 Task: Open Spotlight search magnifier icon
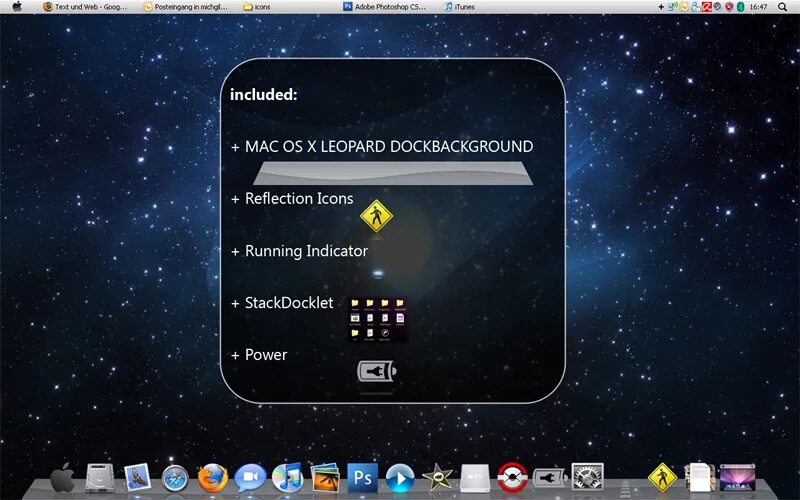pyautogui.click(x=783, y=7)
